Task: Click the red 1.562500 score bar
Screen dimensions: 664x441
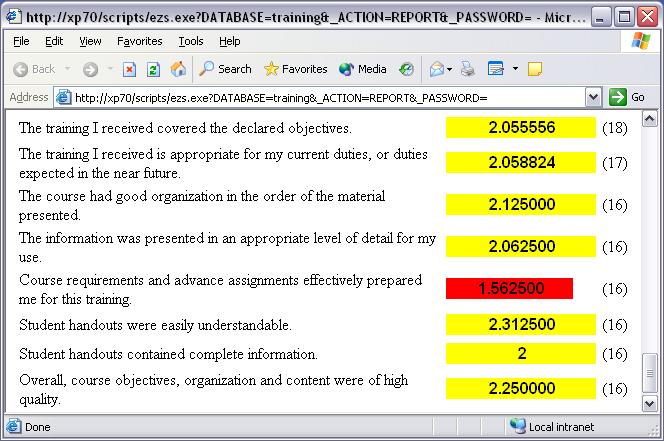Action: (509, 288)
